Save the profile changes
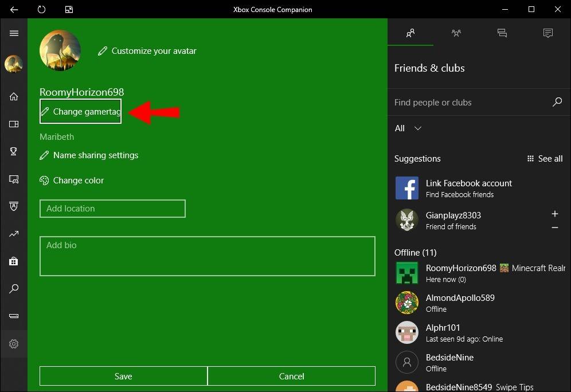Image resolution: width=571 pixels, height=392 pixels. point(123,376)
